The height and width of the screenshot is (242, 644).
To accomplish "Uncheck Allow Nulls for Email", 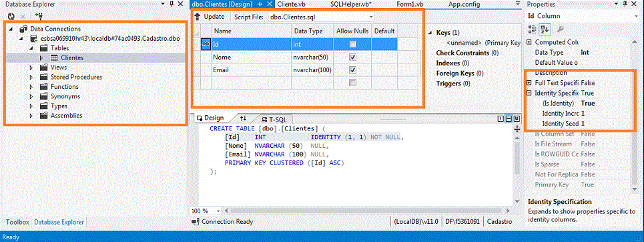I will 352,70.
